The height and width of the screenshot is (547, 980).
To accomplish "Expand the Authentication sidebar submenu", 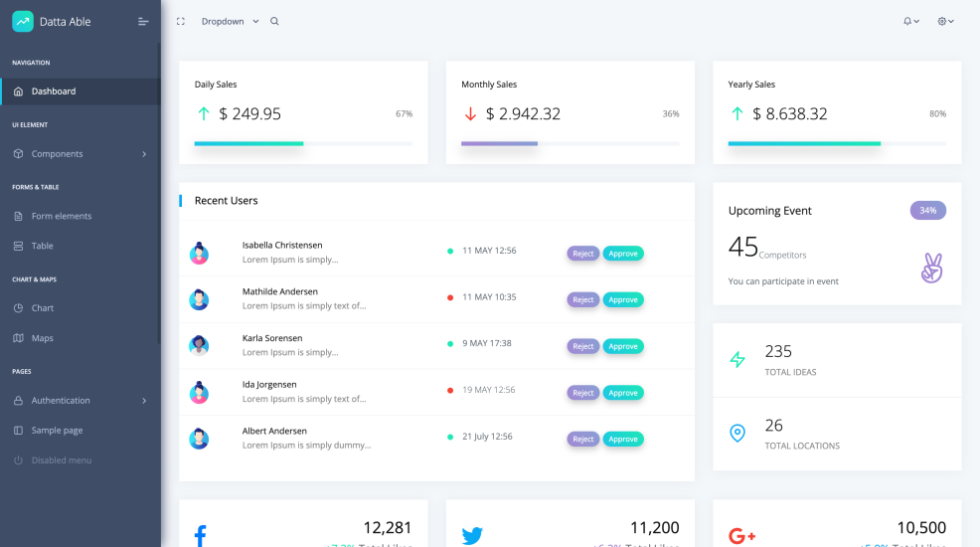I will [80, 401].
